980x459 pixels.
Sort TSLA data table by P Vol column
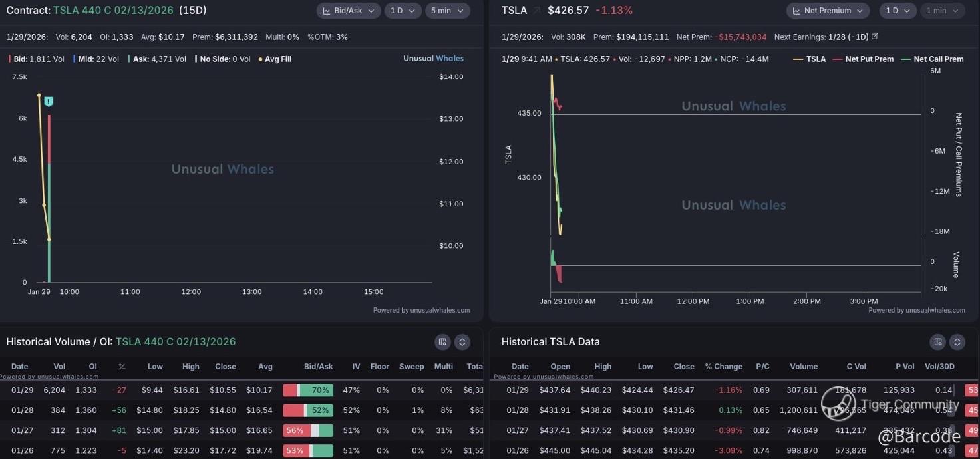point(903,367)
